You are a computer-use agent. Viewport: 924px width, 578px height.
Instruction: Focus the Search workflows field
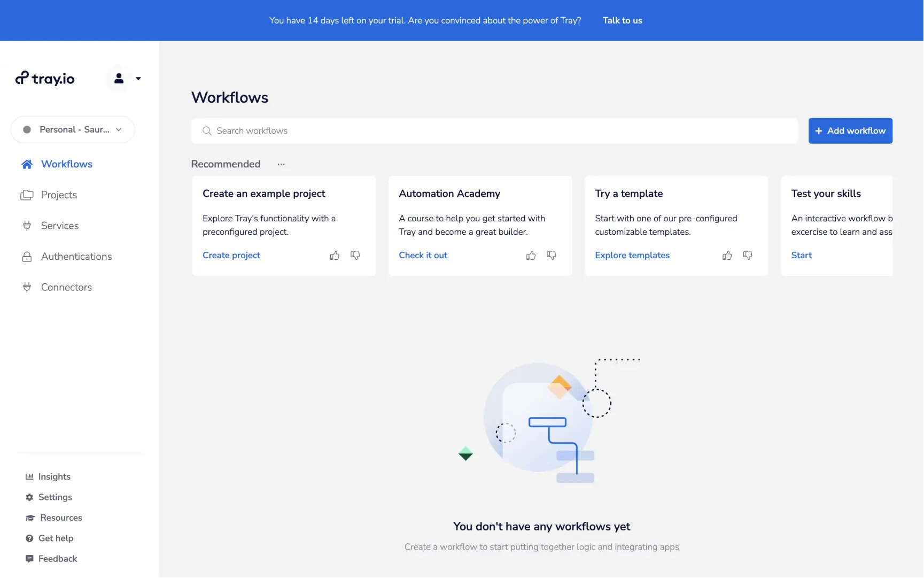point(494,131)
